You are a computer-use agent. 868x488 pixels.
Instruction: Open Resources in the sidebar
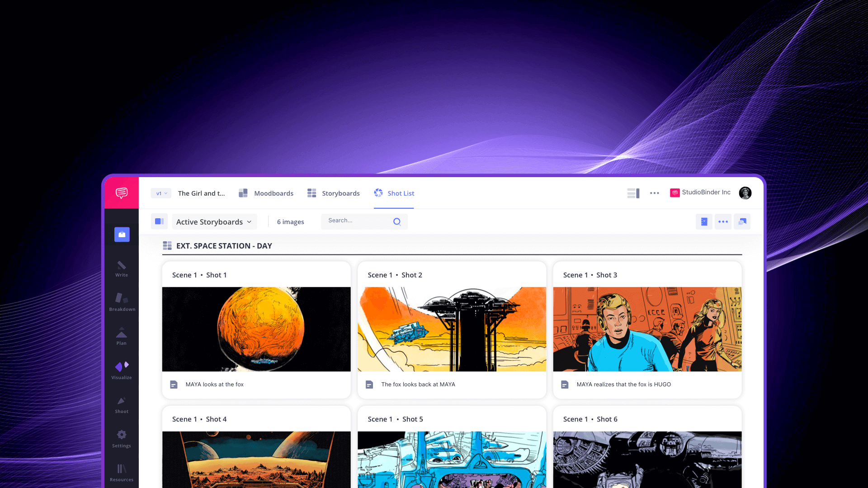tap(122, 473)
